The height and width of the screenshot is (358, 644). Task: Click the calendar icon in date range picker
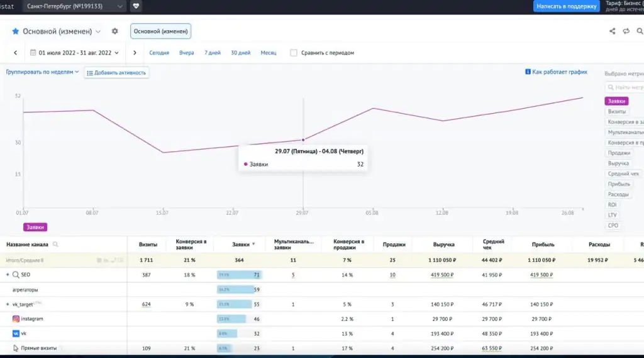pyautogui.click(x=33, y=53)
